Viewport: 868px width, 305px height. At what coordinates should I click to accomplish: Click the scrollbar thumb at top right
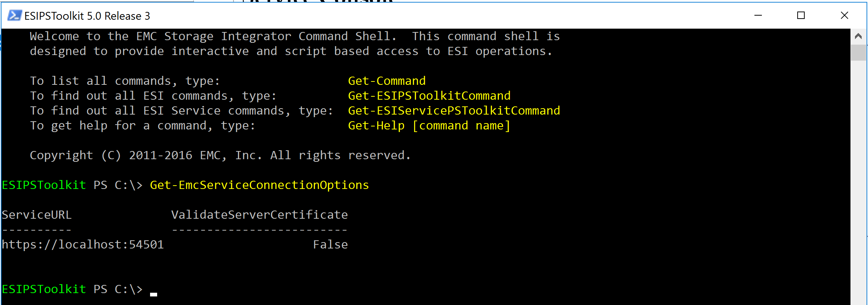[x=858, y=52]
